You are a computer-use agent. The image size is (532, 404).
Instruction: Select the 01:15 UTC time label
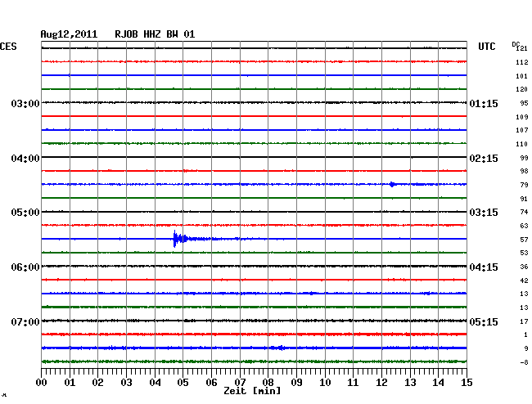tap(484, 103)
